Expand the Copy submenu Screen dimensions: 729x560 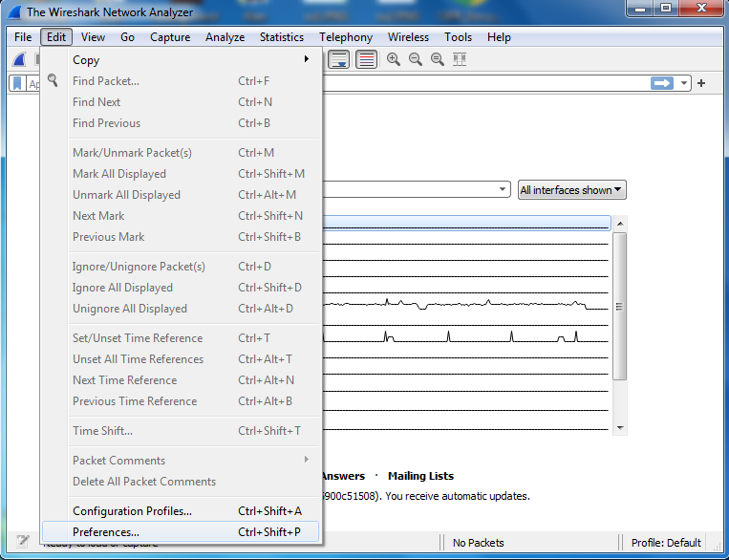tap(181, 59)
